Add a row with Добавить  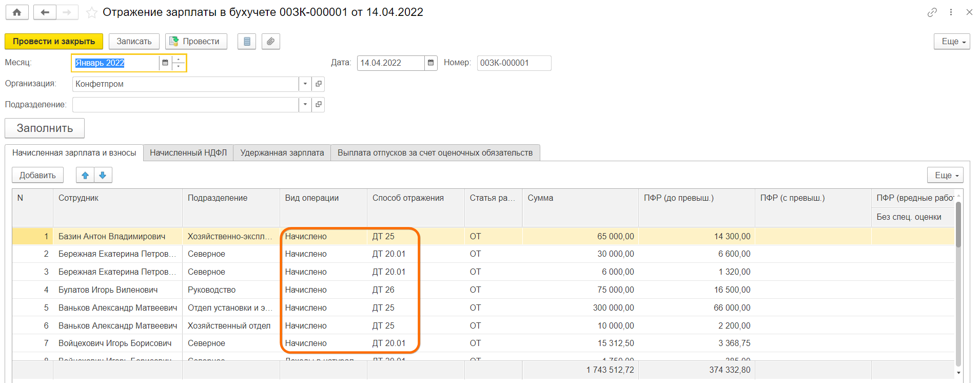point(37,175)
